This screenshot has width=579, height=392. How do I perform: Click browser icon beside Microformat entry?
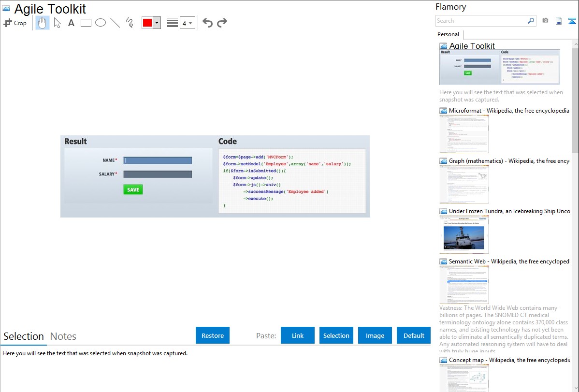(443, 111)
